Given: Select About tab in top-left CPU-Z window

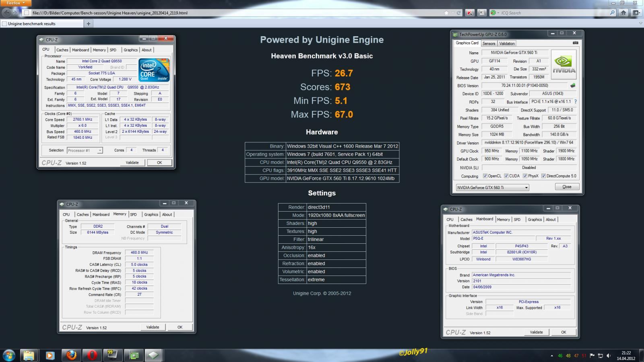Looking at the screenshot, I should 147,50.
